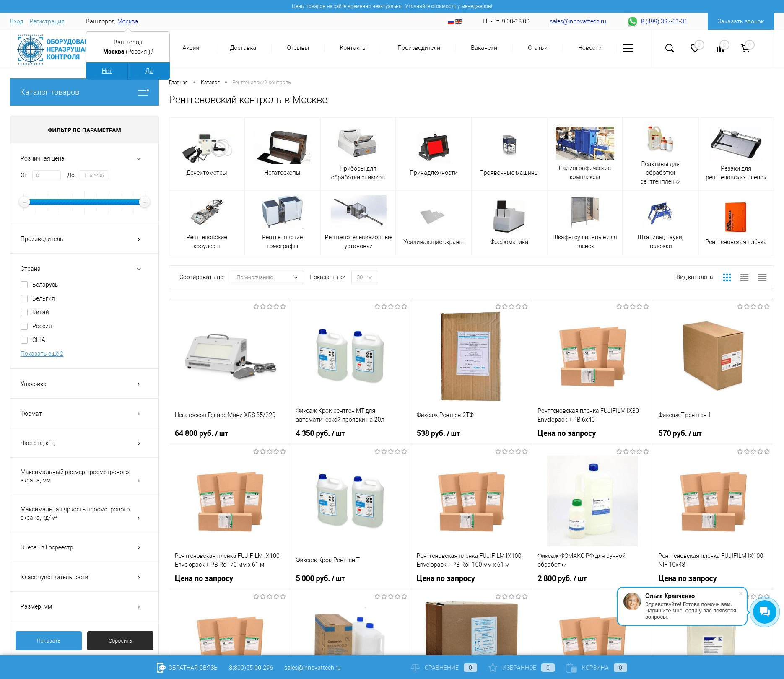Image resolution: width=784 pixels, height=679 pixels.
Task: Click the maximum price slider handle
Action: pyautogui.click(x=144, y=202)
